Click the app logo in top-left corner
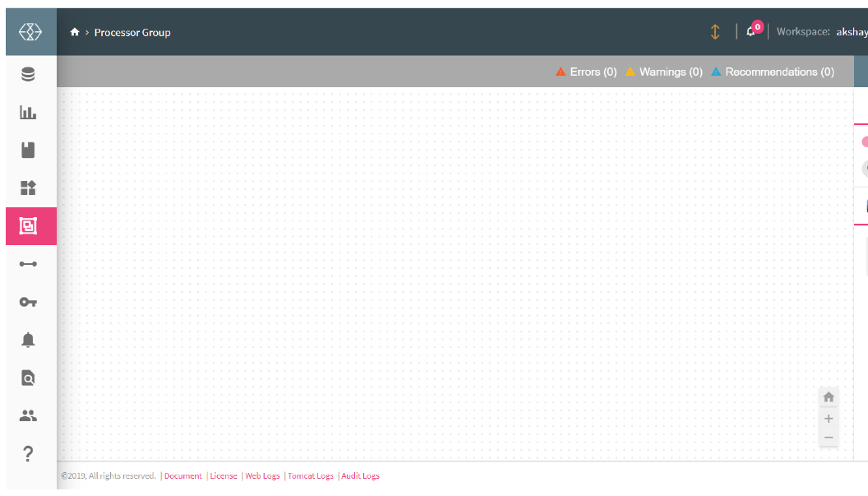The width and height of the screenshot is (868, 496). pyautogui.click(x=30, y=32)
